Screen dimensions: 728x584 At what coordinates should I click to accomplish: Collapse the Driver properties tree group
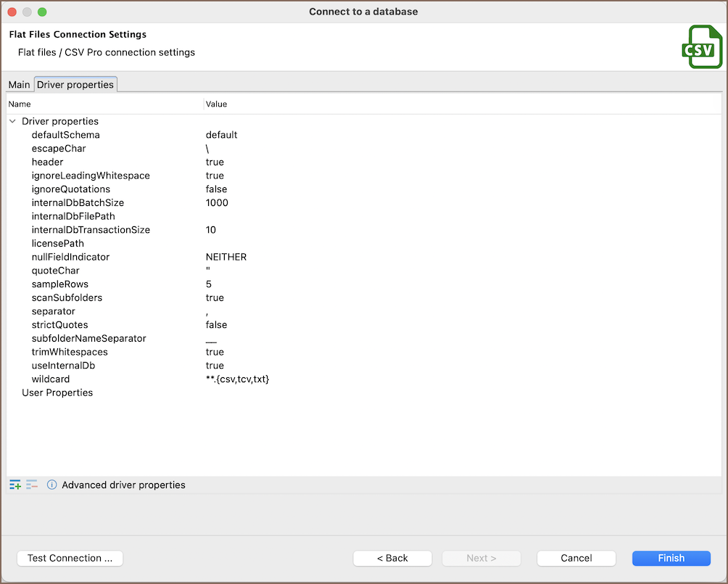click(x=13, y=121)
